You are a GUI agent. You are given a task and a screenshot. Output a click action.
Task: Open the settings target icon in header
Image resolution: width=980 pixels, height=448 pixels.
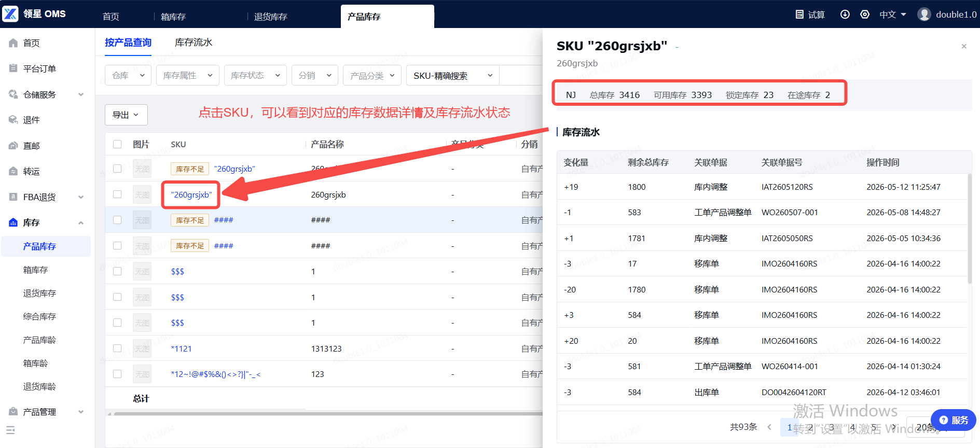(865, 15)
